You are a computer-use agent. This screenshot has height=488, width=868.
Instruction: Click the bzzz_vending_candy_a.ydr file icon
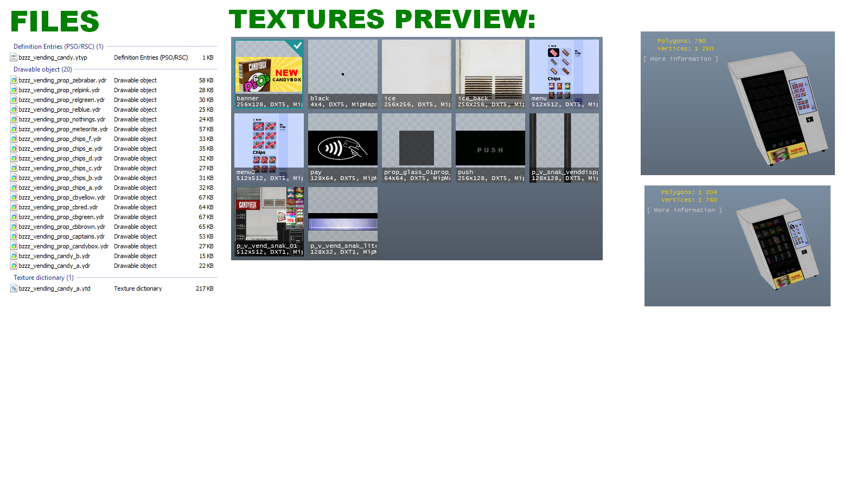tap(14, 266)
